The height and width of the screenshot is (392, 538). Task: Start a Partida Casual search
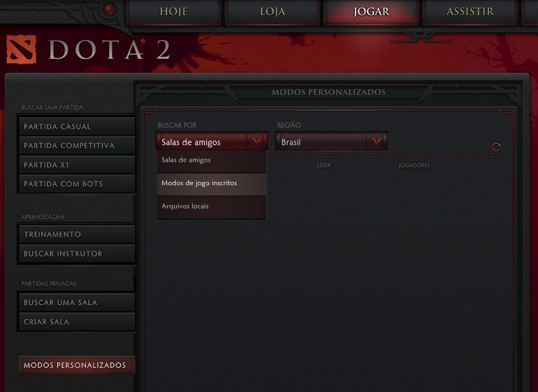tap(77, 127)
